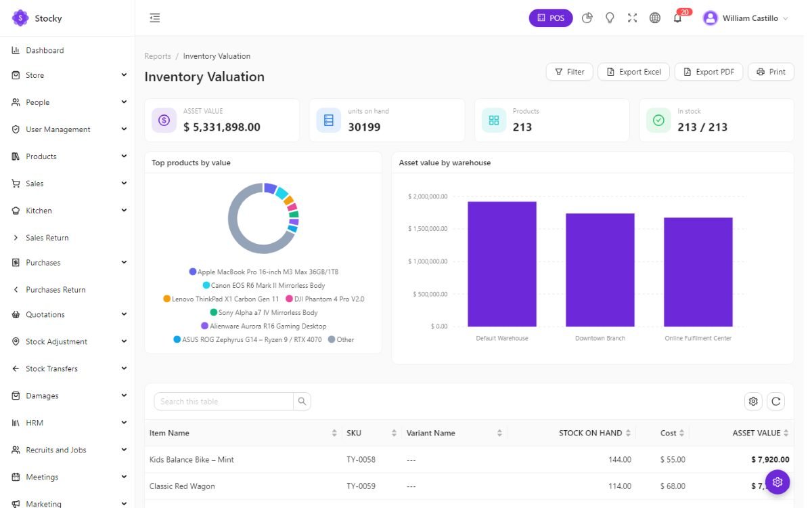The width and height of the screenshot is (812, 508).
Task: Toggle Apple MacBook Pro legend swatch
Action: coord(193,272)
